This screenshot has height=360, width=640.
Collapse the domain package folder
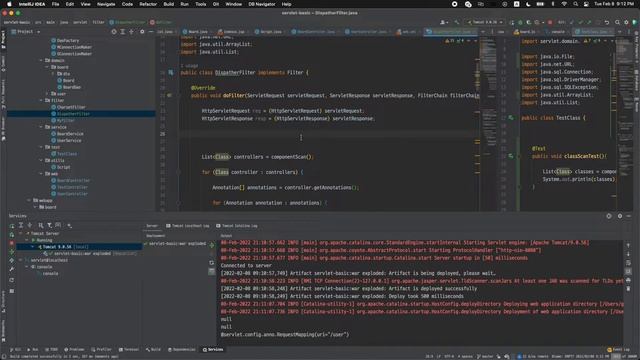click(x=41, y=60)
